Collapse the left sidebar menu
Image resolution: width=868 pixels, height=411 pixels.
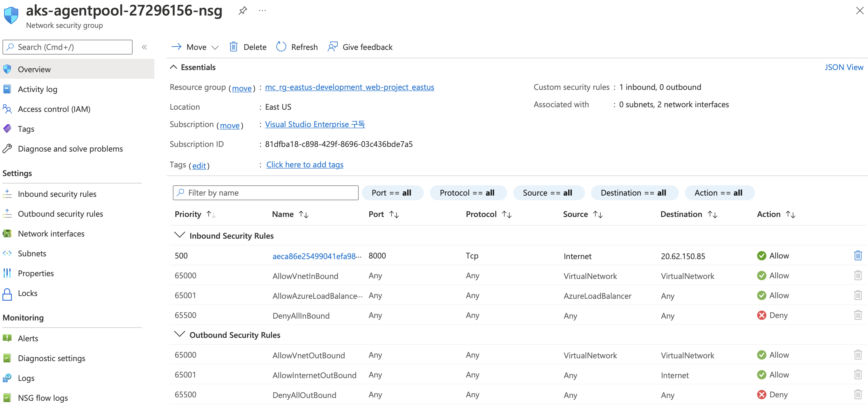point(145,47)
